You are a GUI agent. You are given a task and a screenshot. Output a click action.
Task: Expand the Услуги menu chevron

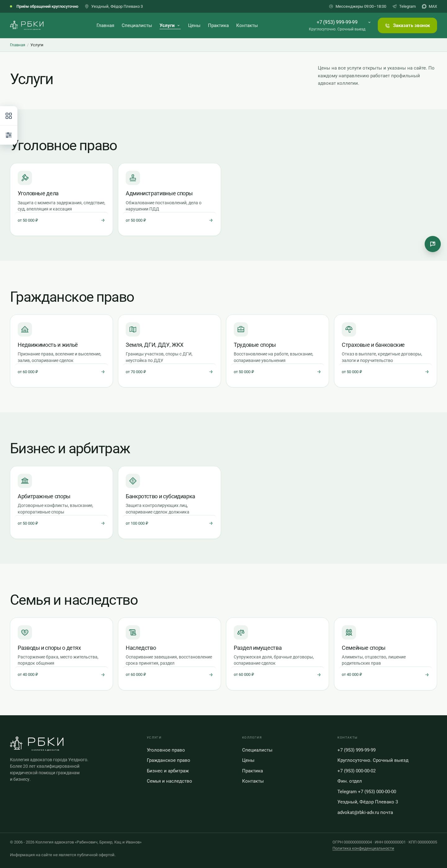tap(178, 25)
